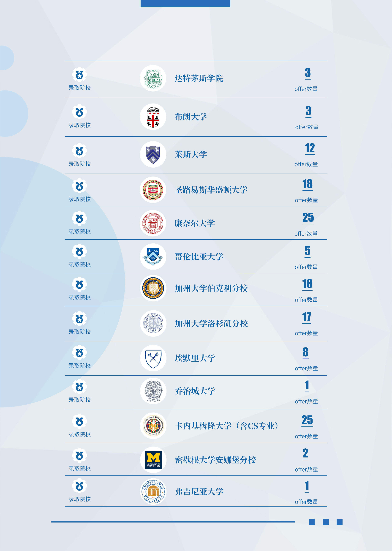Click the Rice University owl shield logo
The height and width of the screenshot is (551, 392).
[153, 154]
